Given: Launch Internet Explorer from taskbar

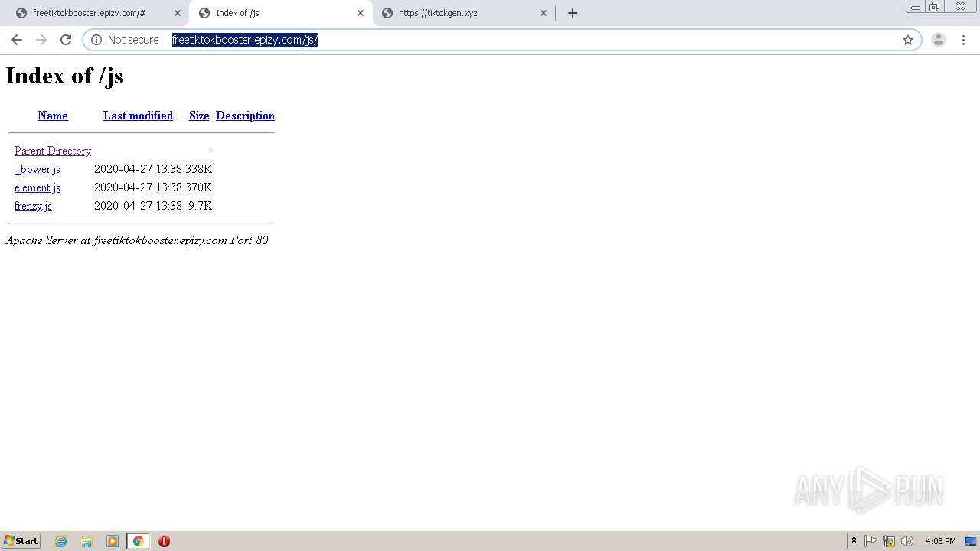Looking at the screenshot, I should [x=61, y=541].
